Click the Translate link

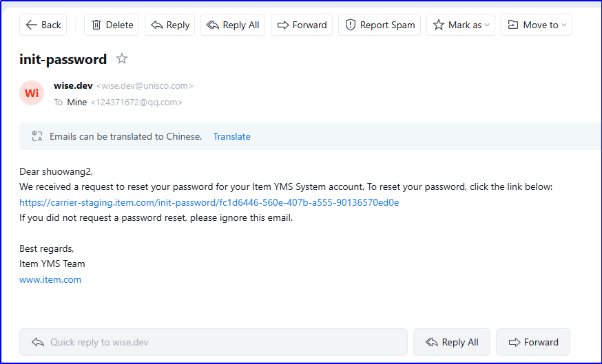231,136
